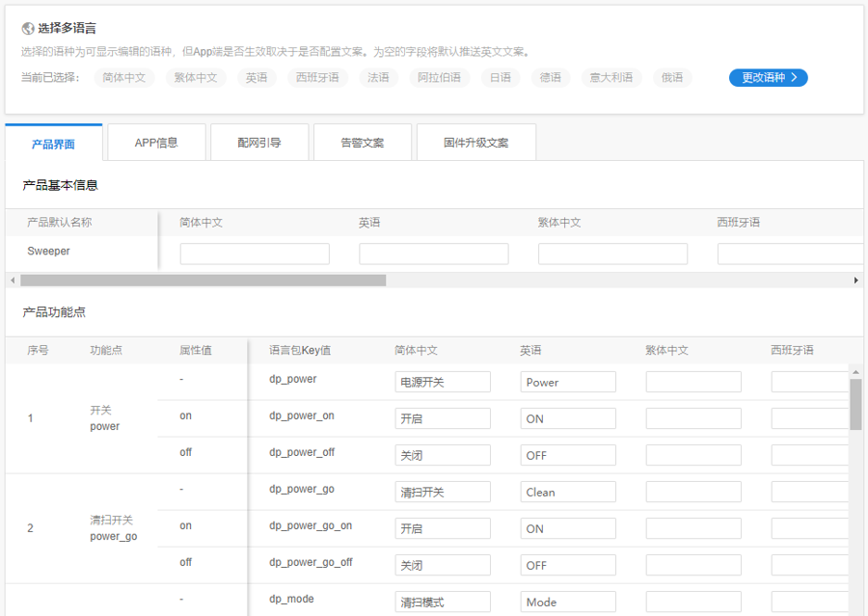Image resolution: width=868 pixels, height=616 pixels.
Task: Click the input containing 电源开关
Action: (x=442, y=381)
